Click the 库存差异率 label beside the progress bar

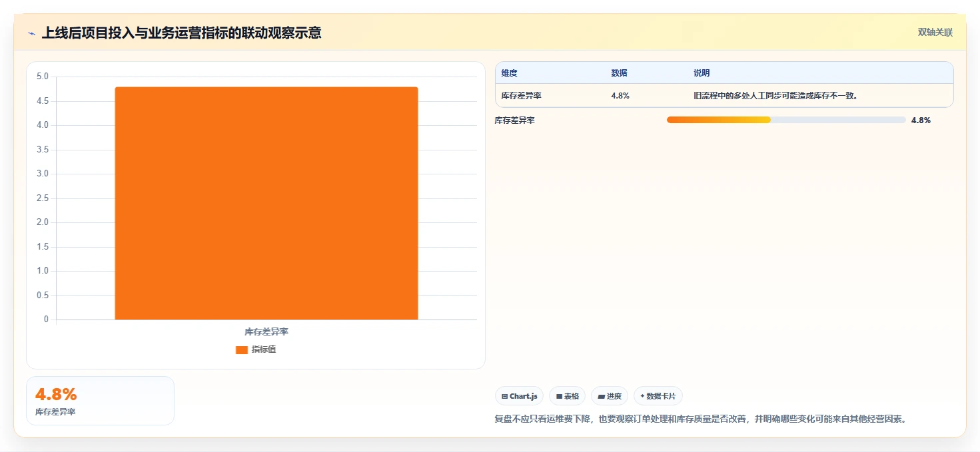tap(515, 120)
